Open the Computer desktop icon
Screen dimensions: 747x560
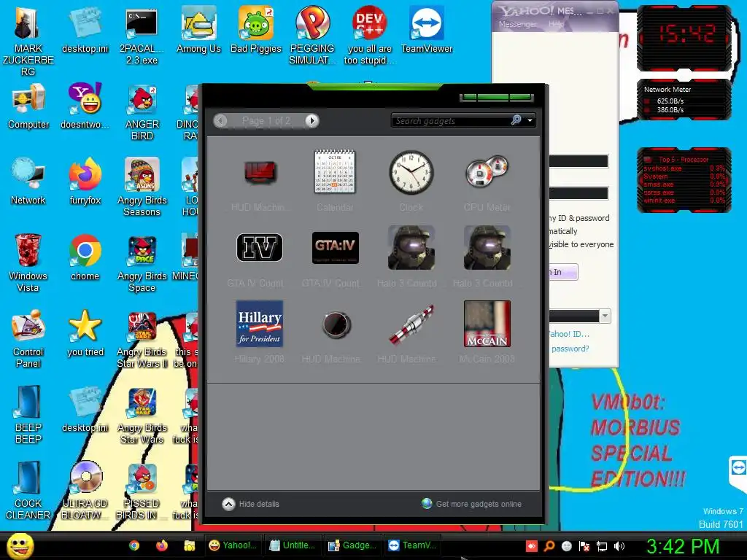(28, 107)
